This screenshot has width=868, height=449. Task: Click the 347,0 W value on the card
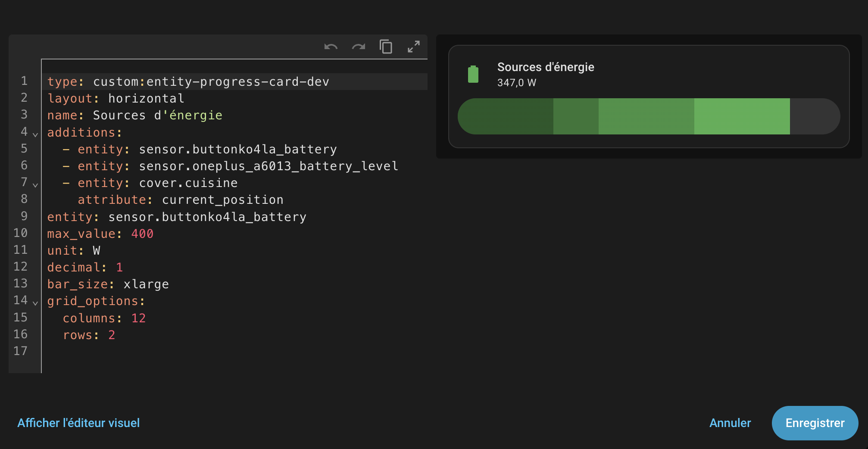517,83
